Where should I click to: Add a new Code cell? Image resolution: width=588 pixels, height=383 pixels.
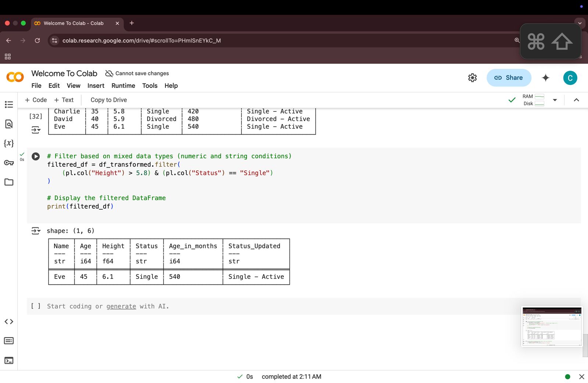[x=36, y=100]
